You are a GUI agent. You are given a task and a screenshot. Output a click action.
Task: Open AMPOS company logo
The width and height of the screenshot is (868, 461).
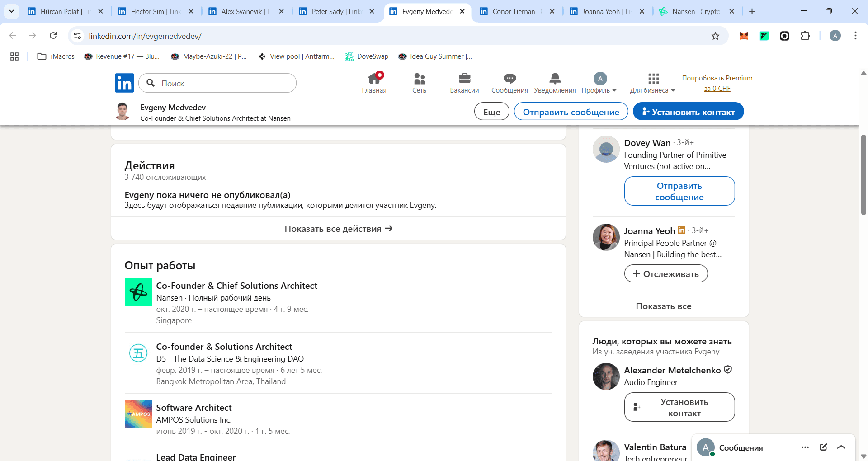138,414
